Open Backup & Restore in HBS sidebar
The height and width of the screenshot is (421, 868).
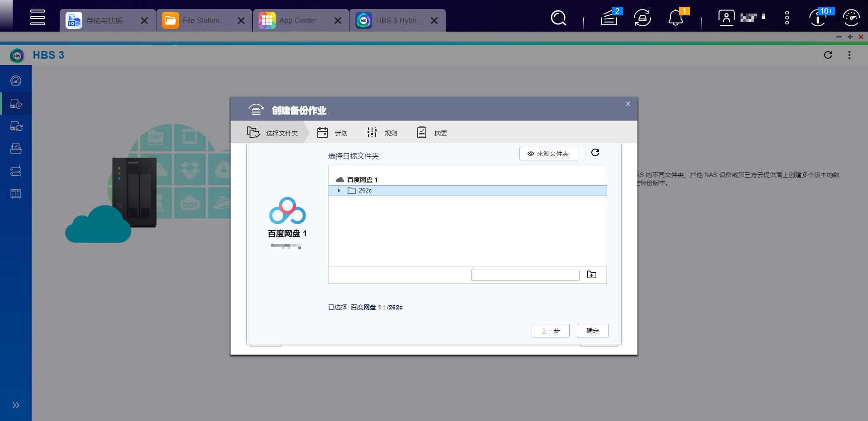tap(16, 103)
